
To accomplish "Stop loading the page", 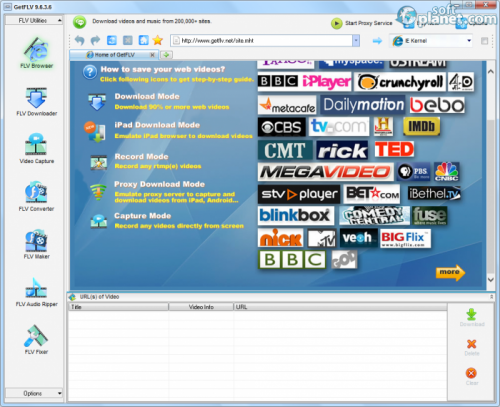I will [128, 40].
